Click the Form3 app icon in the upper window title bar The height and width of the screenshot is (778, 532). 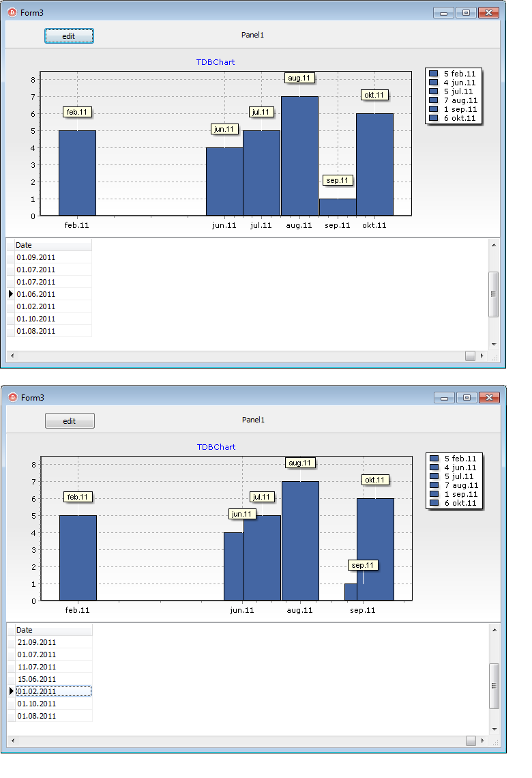tap(12, 12)
